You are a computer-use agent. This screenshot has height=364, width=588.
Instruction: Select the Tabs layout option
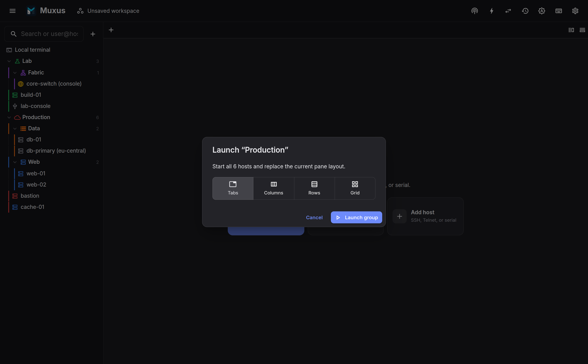point(233,188)
